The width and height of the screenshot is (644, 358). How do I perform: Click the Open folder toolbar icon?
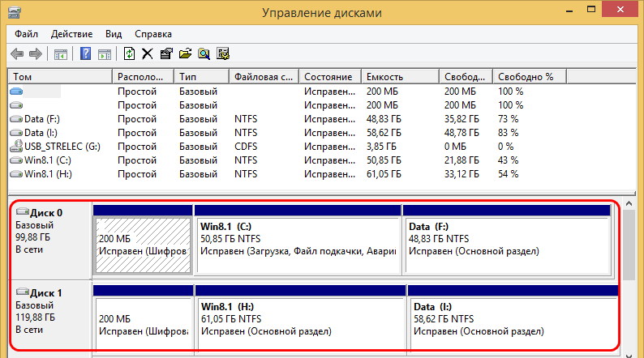click(x=185, y=53)
